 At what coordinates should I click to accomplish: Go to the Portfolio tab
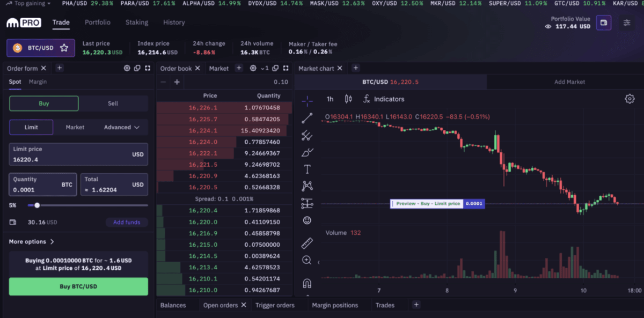coord(97,23)
